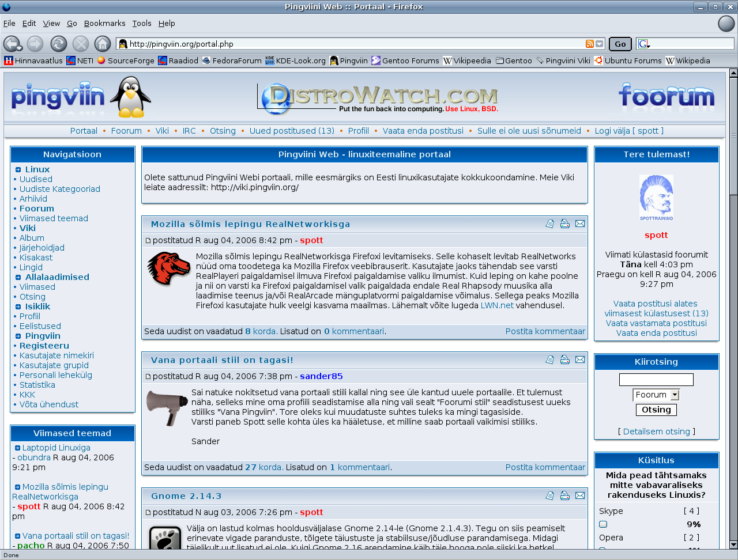738x560 pixels.
Task: Open the search engine selector dropdown
Action: (644, 44)
